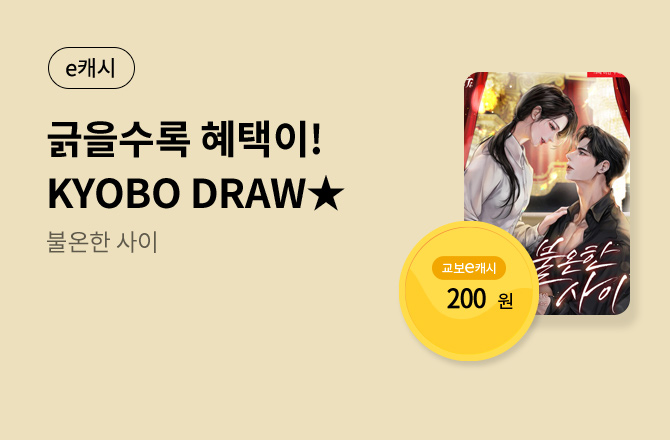Viewport: 670px width, 440px height.
Task: Click the 굵을수록 혜택이! headline
Action: pyautogui.click(x=184, y=139)
